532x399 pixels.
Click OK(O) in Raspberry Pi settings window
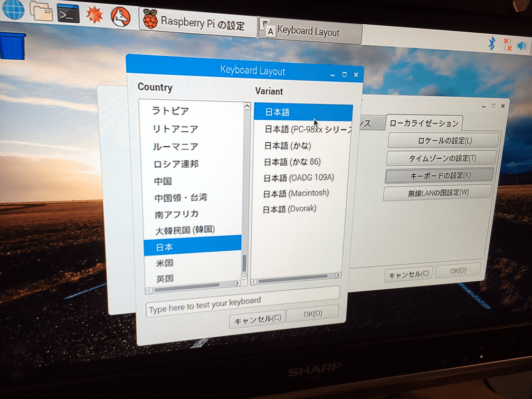pyautogui.click(x=458, y=271)
